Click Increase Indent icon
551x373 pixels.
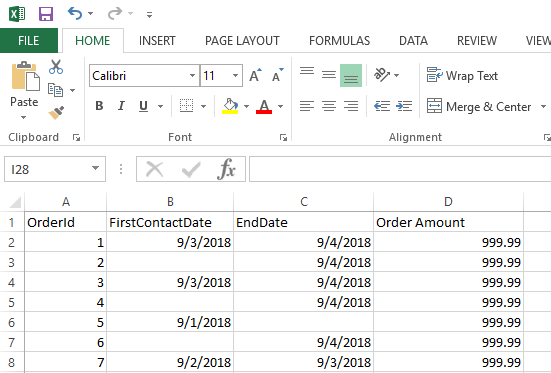coord(404,106)
